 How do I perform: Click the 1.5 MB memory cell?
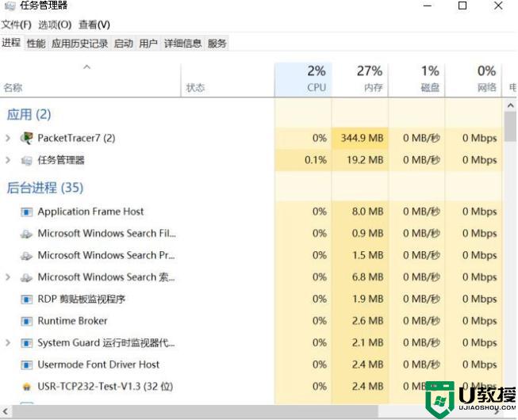tap(360, 255)
